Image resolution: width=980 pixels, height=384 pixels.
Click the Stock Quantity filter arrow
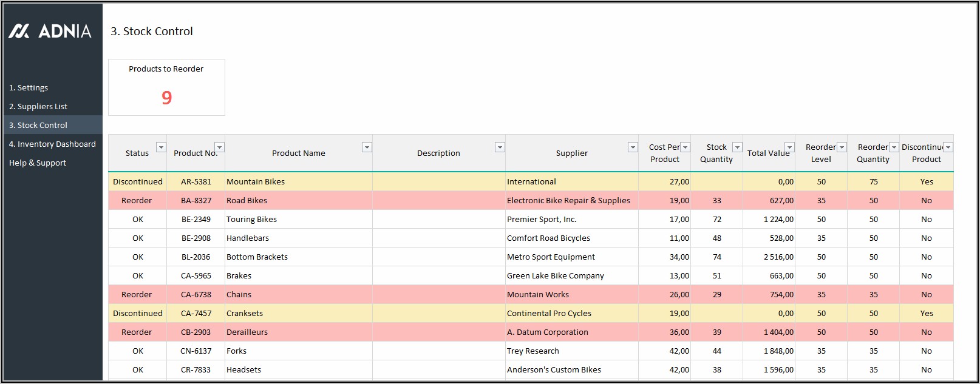737,147
